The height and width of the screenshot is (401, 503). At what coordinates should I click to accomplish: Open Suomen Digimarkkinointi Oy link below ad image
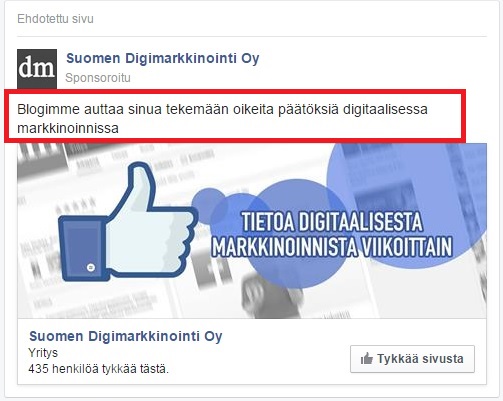point(126,337)
